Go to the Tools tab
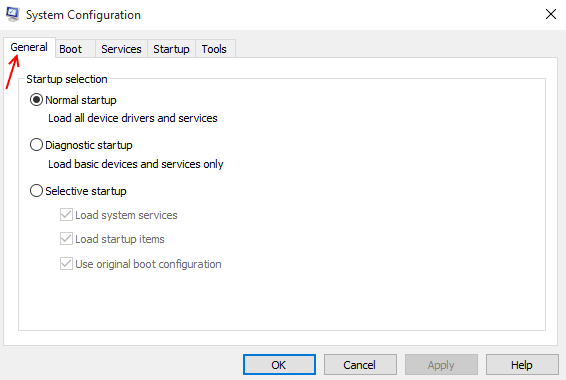 pos(214,49)
